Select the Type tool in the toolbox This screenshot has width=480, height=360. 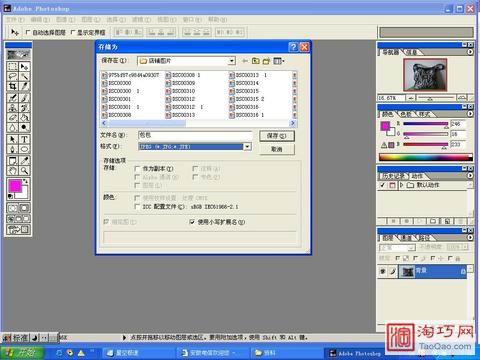(24, 139)
